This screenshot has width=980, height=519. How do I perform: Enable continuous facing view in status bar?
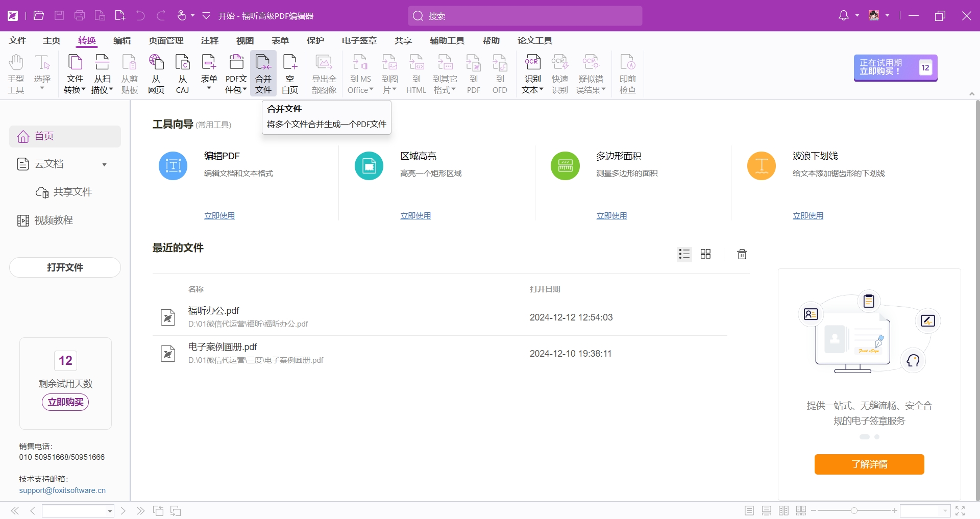pos(801,511)
